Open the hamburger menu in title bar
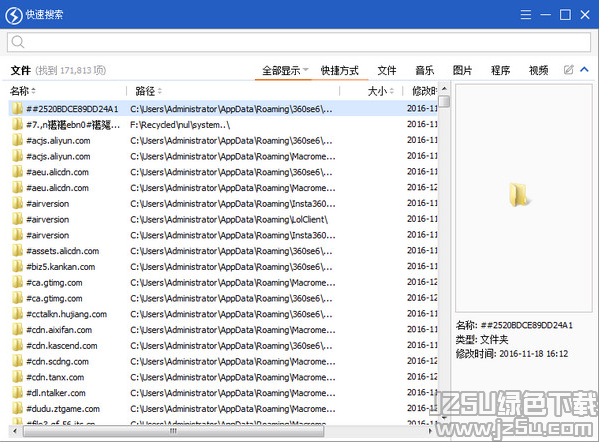 pos(526,15)
